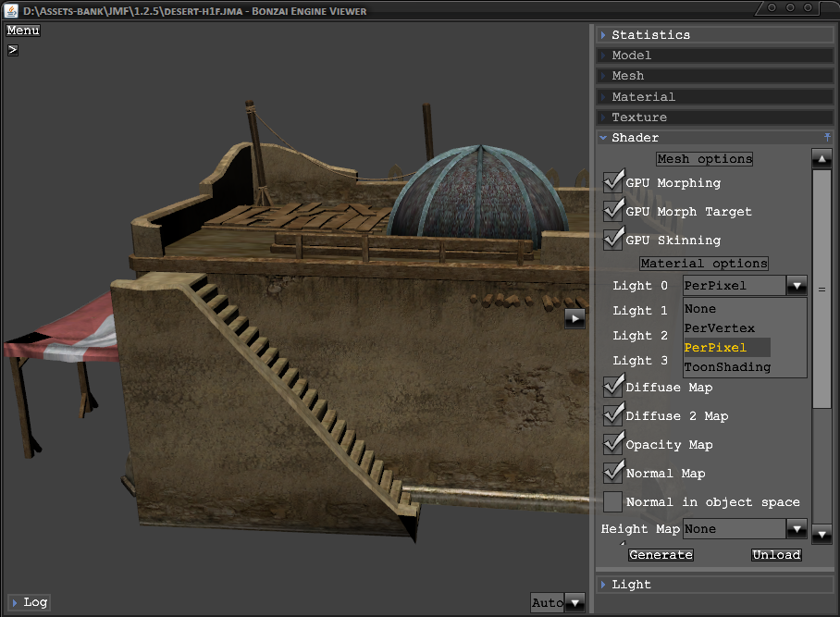Choose PerVertex in the open dropdown list
This screenshot has width=840, height=617.
(x=720, y=328)
